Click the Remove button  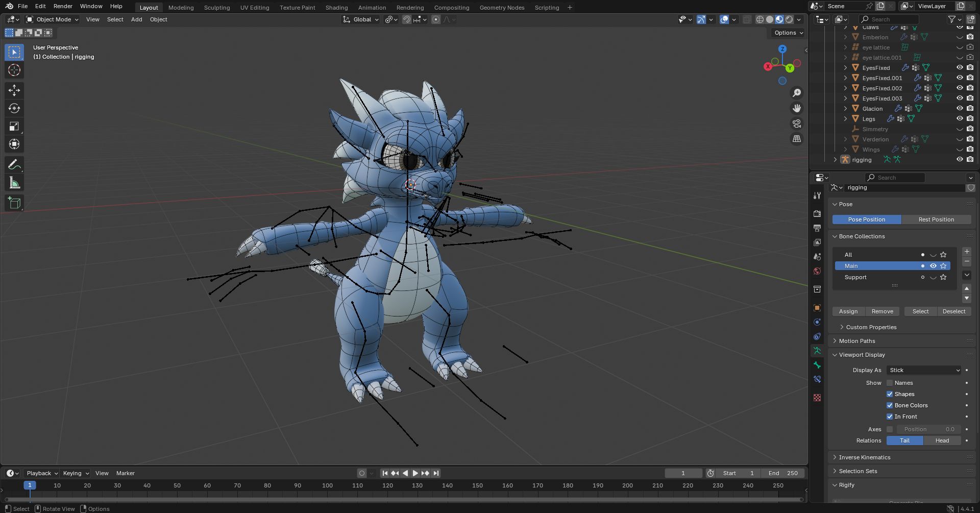click(x=883, y=311)
